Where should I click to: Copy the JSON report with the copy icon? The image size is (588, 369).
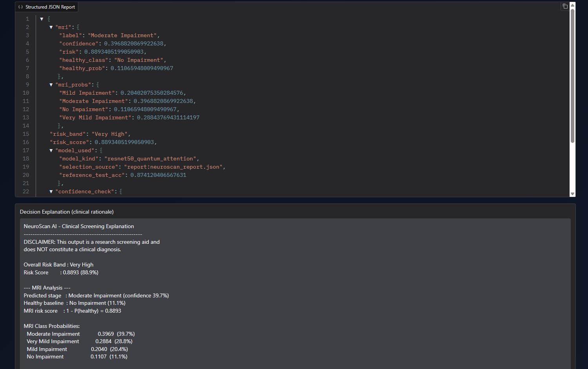click(565, 6)
